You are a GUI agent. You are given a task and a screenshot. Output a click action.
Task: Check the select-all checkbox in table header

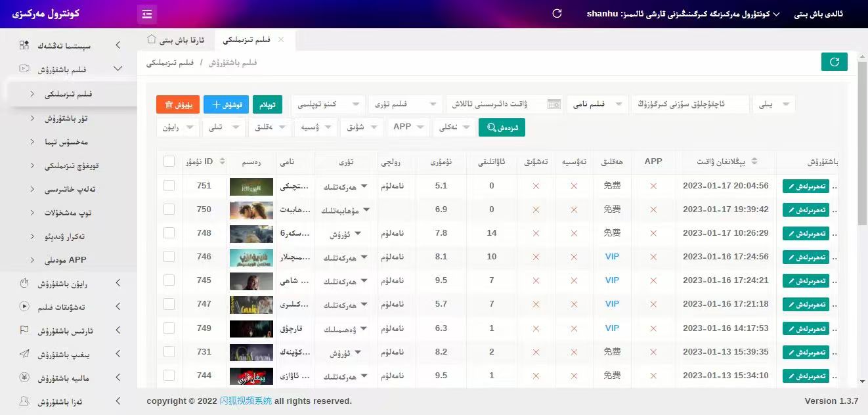(169, 162)
